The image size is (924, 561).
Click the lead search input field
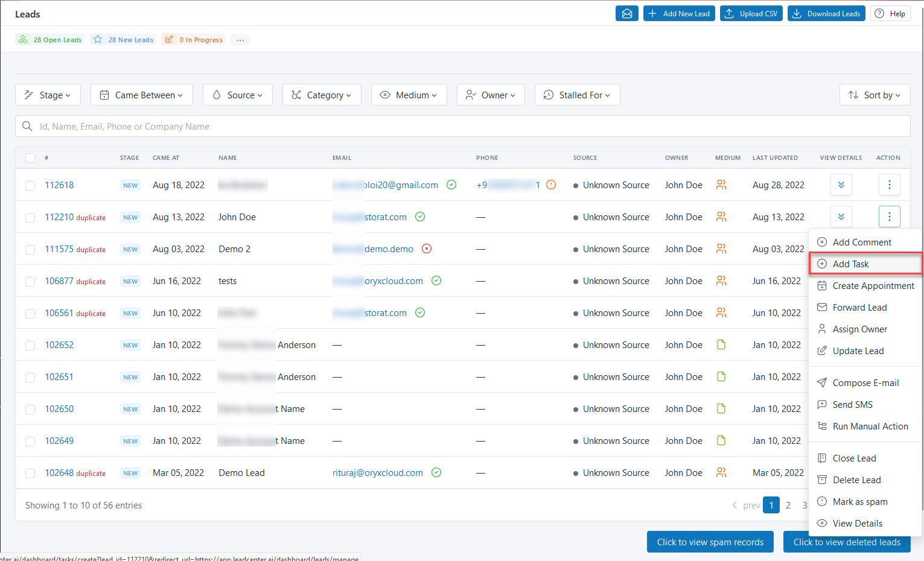(x=462, y=126)
